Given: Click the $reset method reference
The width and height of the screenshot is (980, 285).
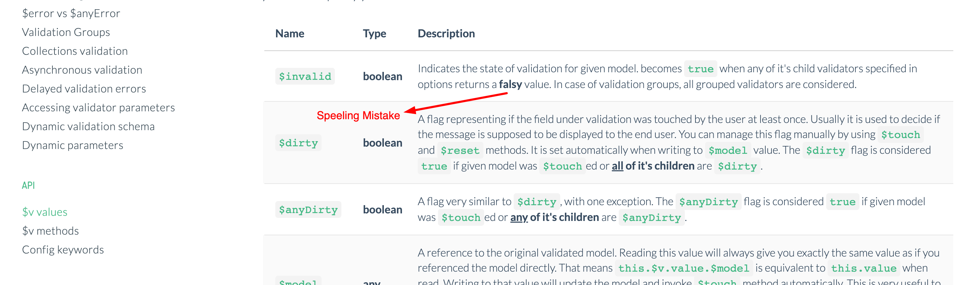Looking at the screenshot, I should click(461, 150).
